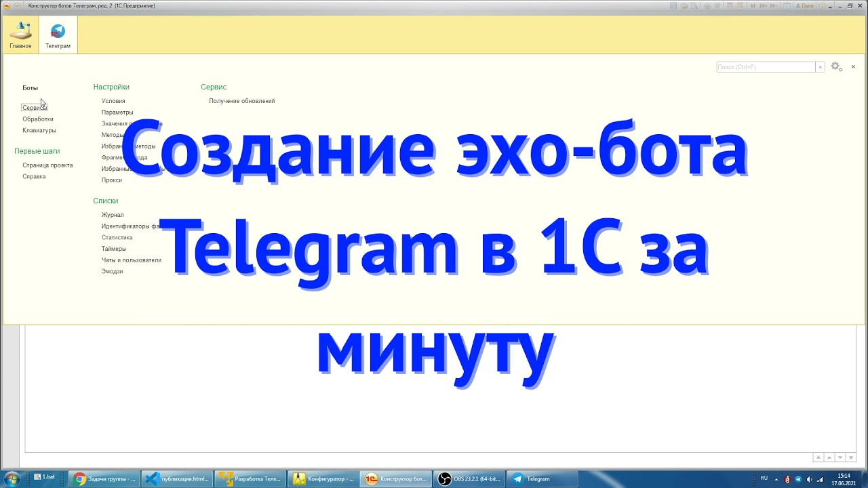The height and width of the screenshot is (488, 868).
Task: Open navigation settings gear icon
Action: pyautogui.click(x=836, y=66)
